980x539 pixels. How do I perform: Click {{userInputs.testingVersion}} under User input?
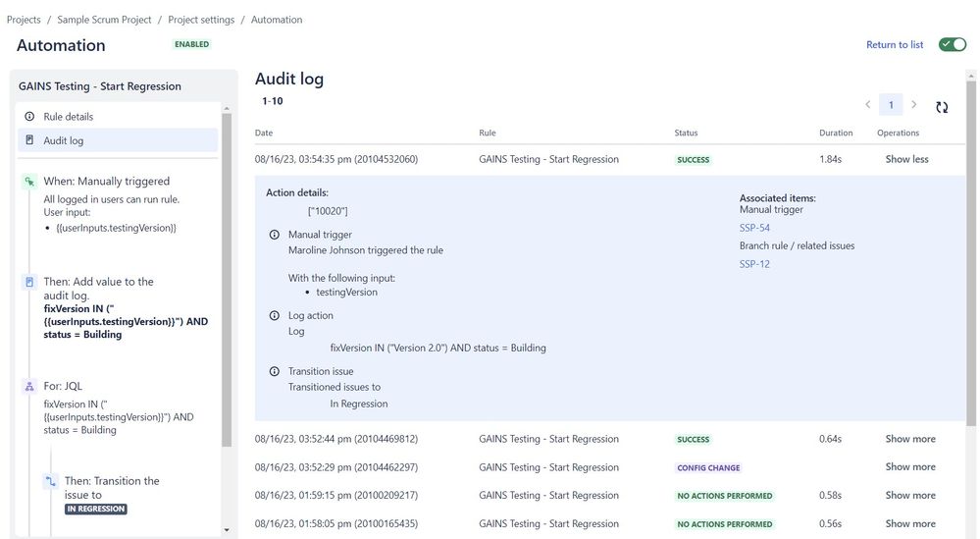117,228
